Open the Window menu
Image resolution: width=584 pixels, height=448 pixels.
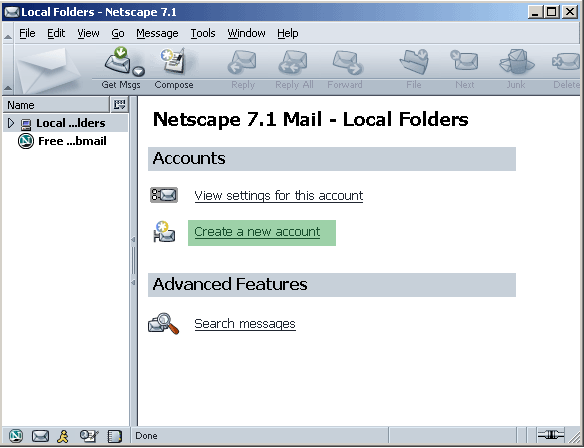click(x=246, y=33)
